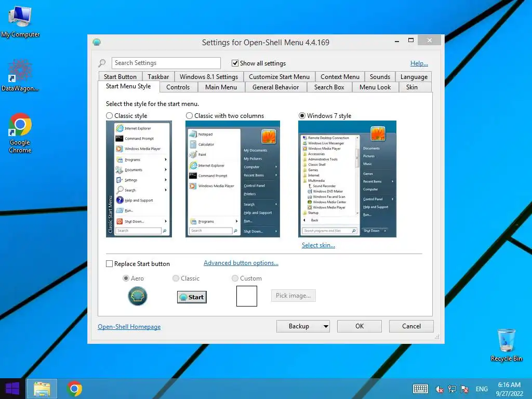Open the Recycle Bin on desktop
This screenshot has width=532, height=399.
point(506,345)
